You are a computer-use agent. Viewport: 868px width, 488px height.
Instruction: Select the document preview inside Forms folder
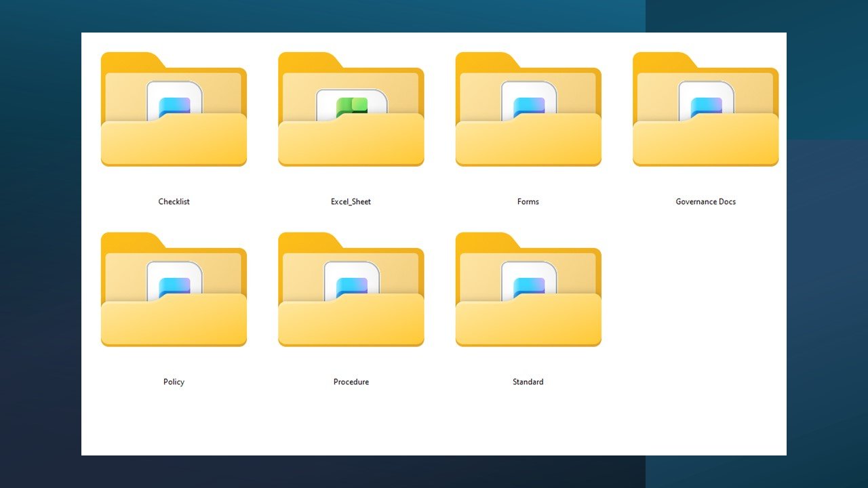coord(528,103)
